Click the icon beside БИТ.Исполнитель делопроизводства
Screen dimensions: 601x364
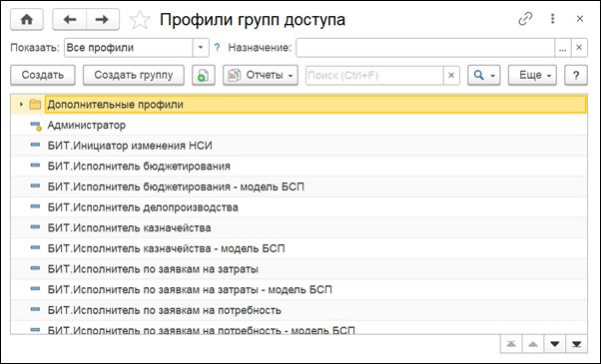pyautogui.click(x=35, y=206)
